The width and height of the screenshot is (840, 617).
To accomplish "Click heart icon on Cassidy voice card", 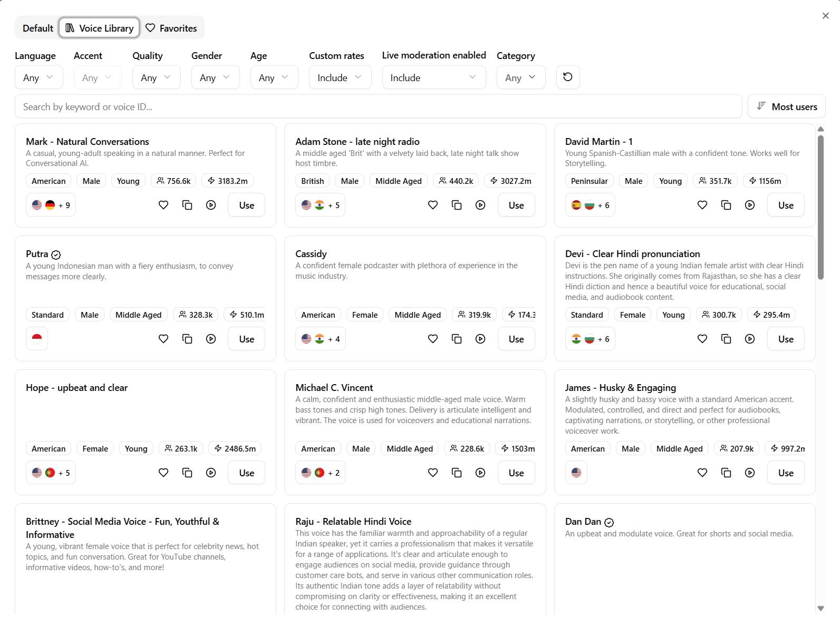I will coord(433,339).
